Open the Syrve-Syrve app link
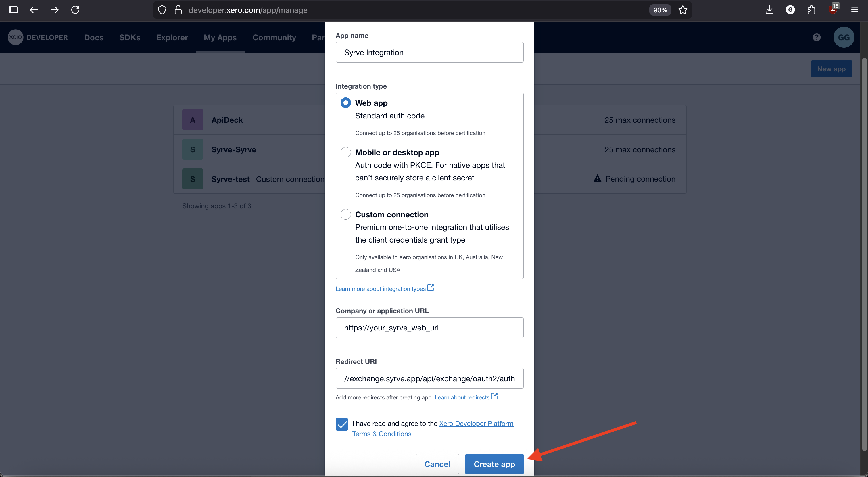Image resolution: width=868 pixels, height=477 pixels. click(233, 150)
